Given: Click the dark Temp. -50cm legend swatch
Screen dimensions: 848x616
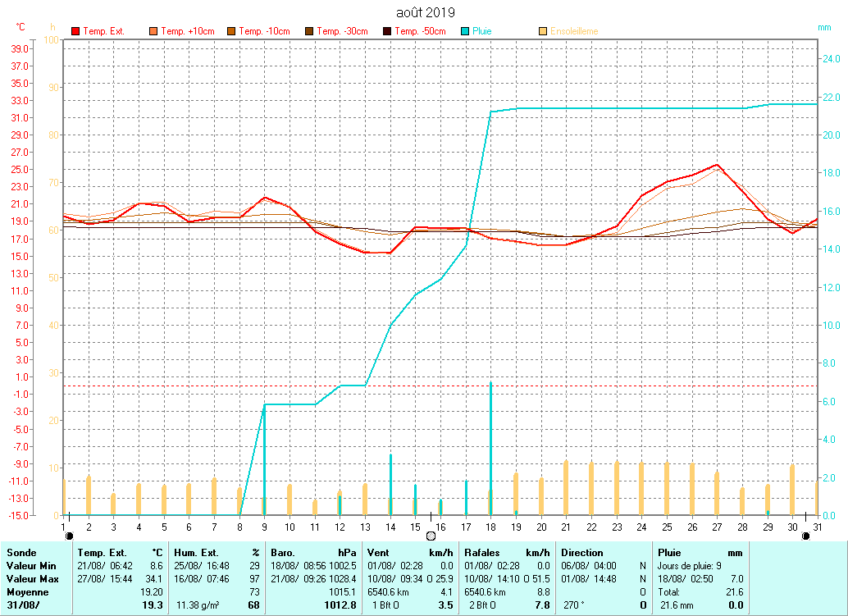Looking at the screenshot, I should [x=387, y=31].
